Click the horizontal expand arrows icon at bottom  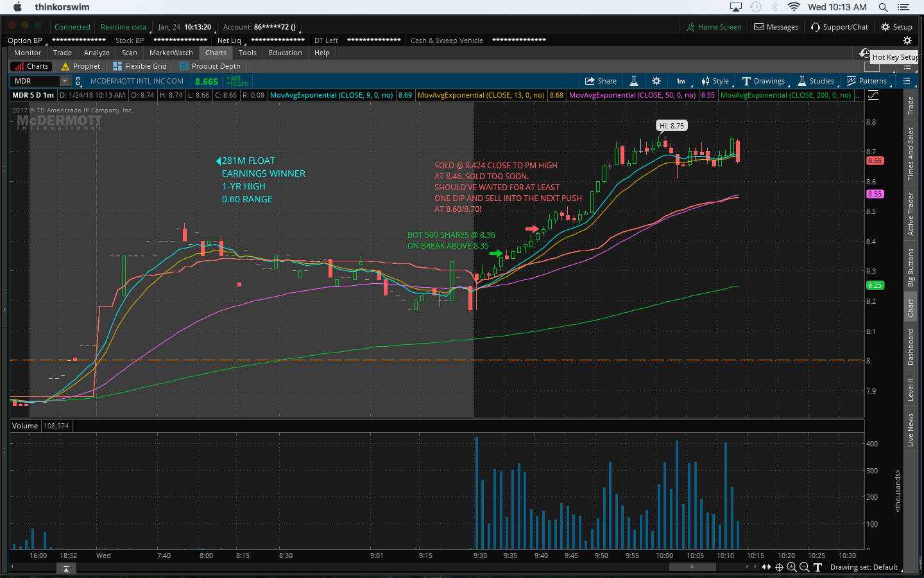coord(766,567)
